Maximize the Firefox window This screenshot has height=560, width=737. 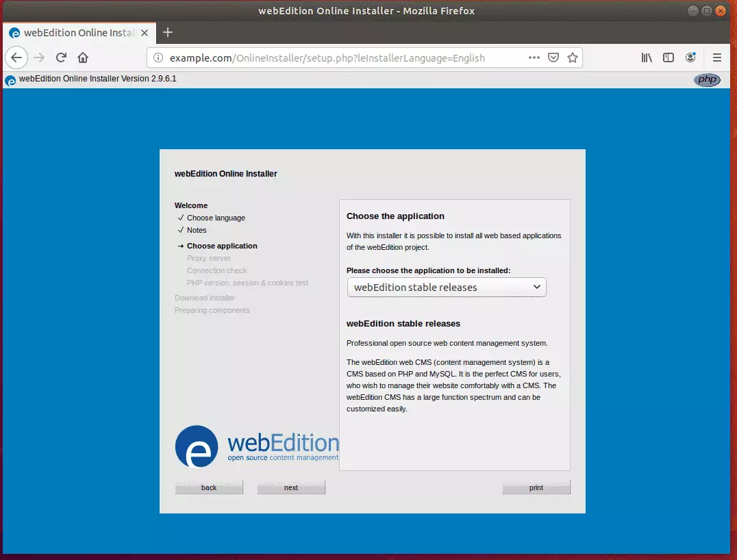tap(706, 11)
